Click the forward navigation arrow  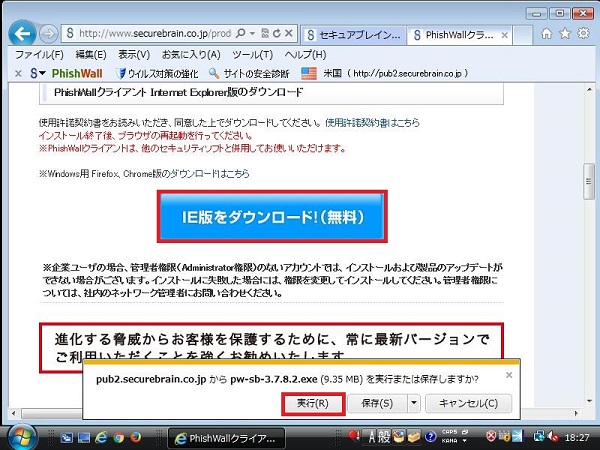(49, 34)
